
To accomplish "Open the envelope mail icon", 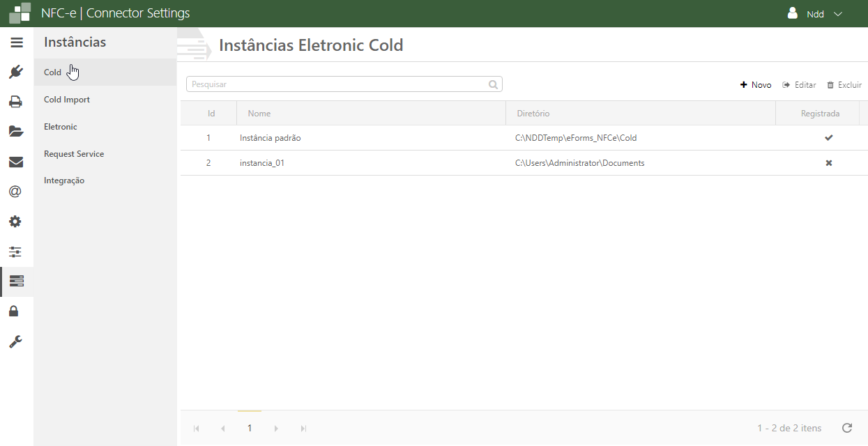I will point(16,162).
